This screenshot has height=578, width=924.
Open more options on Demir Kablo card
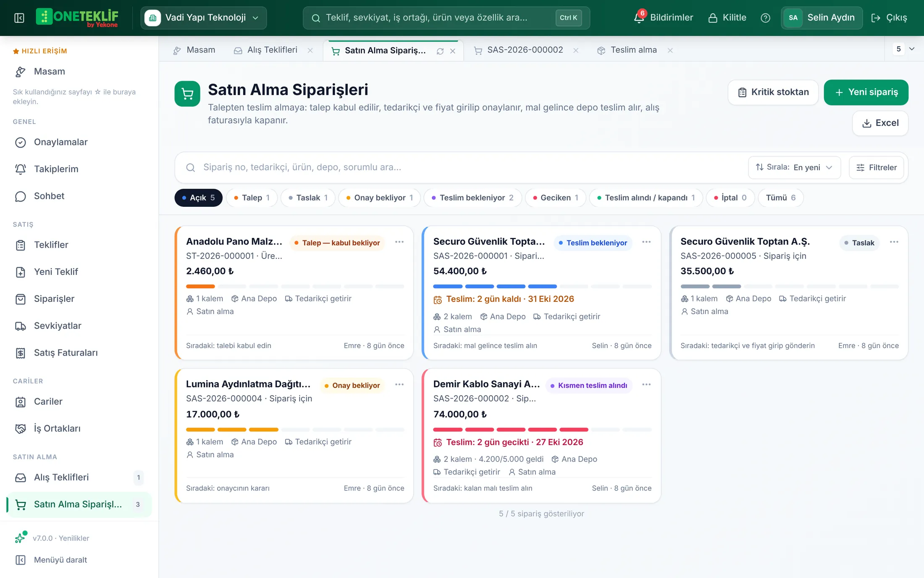point(646,385)
